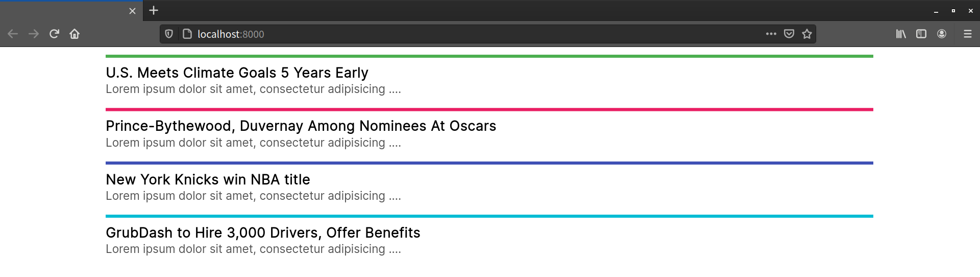Viewport: 980px width, 277px height.
Task: Bookmark this page with the star
Action: [807, 34]
